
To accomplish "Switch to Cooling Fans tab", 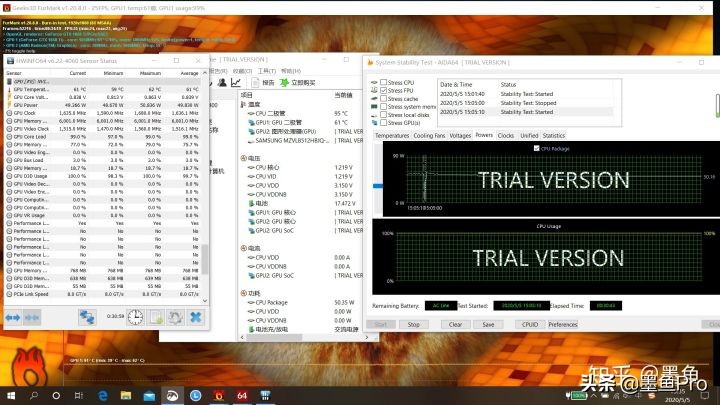I will (x=429, y=135).
